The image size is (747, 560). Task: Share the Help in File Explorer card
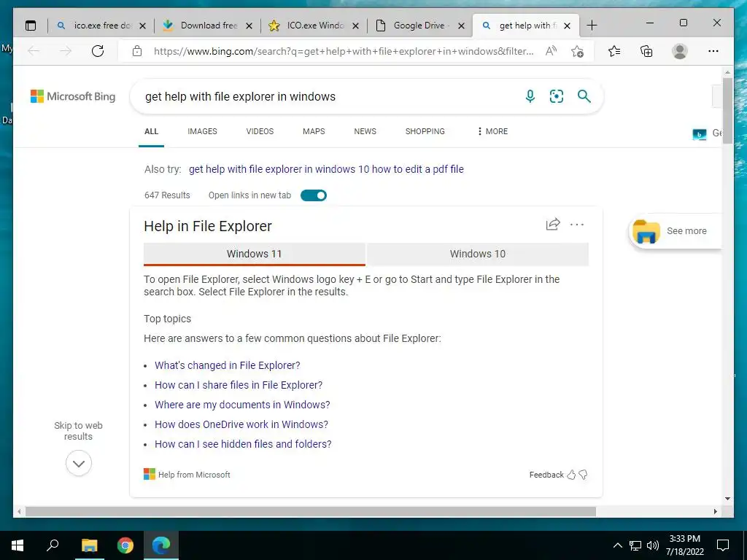(x=553, y=225)
